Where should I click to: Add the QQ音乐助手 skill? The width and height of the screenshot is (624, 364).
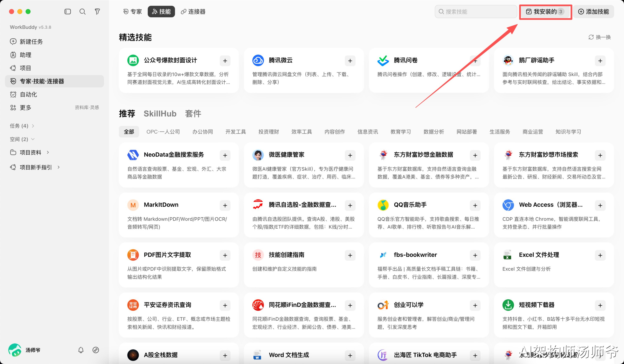475,206
